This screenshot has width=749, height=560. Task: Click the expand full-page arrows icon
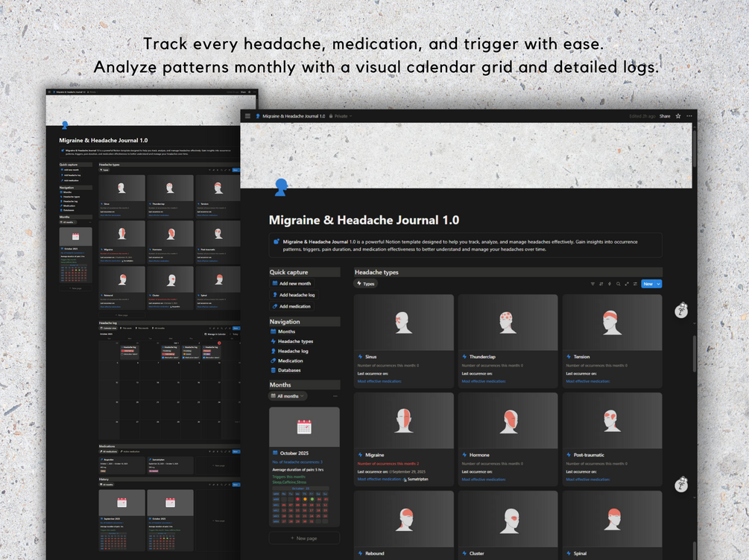tap(627, 284)
